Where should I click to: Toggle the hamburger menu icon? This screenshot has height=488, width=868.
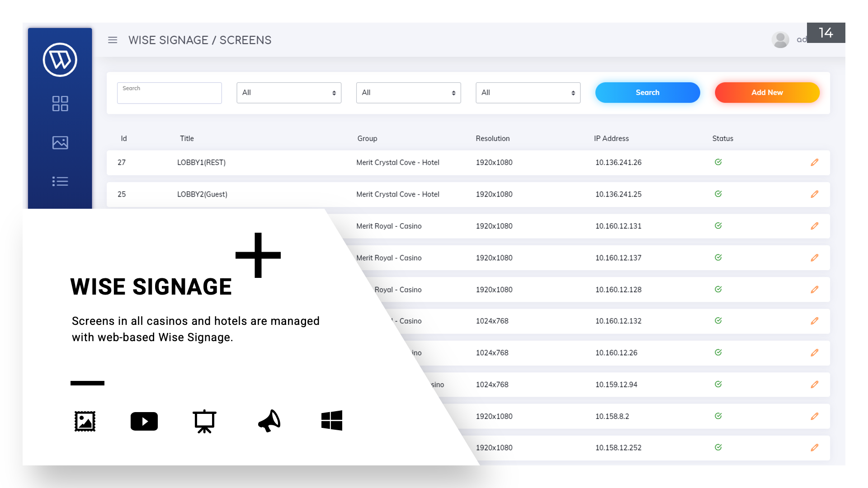coord(113,40)
